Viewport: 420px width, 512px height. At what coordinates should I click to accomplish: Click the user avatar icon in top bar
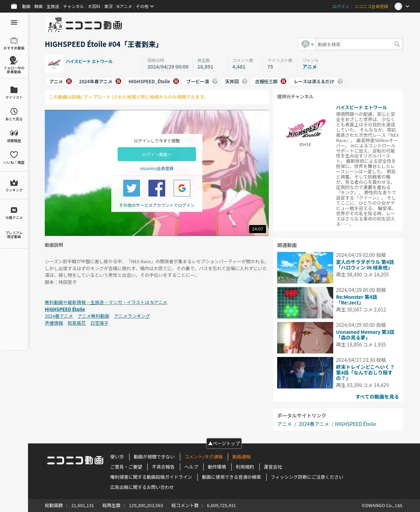(398, 6)
